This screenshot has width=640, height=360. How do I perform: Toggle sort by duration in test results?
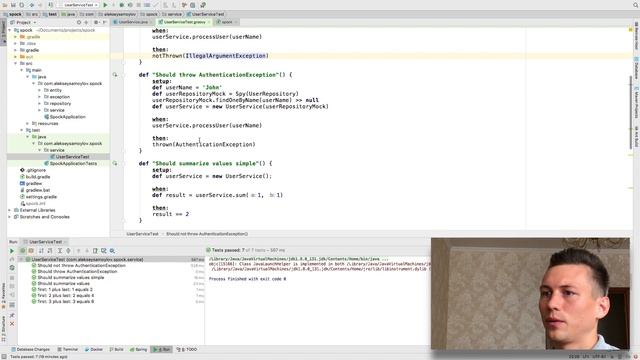[x=50, y=251]
